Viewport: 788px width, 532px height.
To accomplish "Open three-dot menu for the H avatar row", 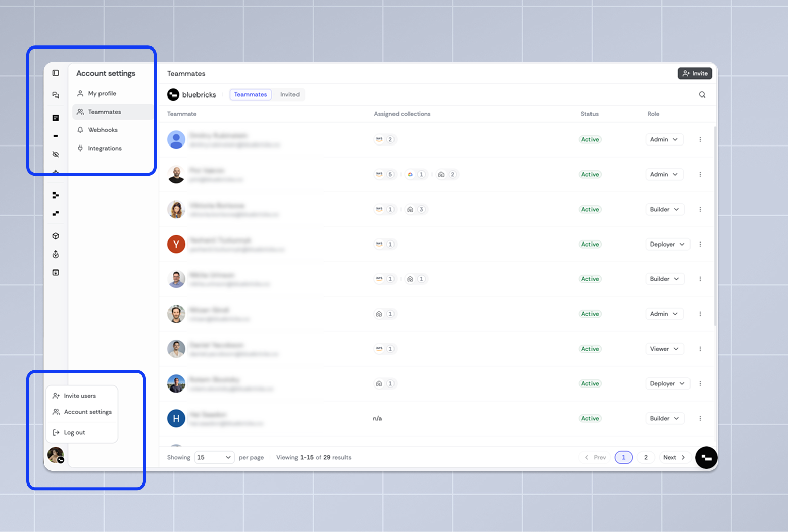I will (700, 418).
